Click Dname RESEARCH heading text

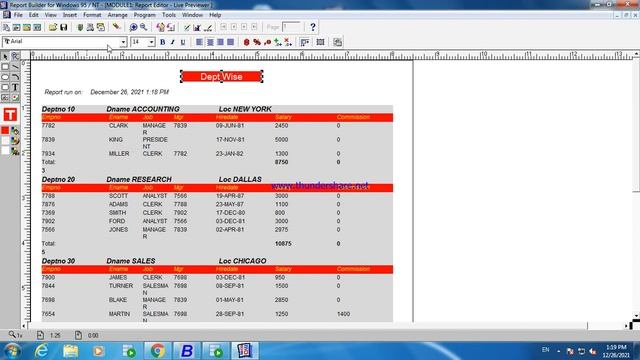[x=139, y=179]
